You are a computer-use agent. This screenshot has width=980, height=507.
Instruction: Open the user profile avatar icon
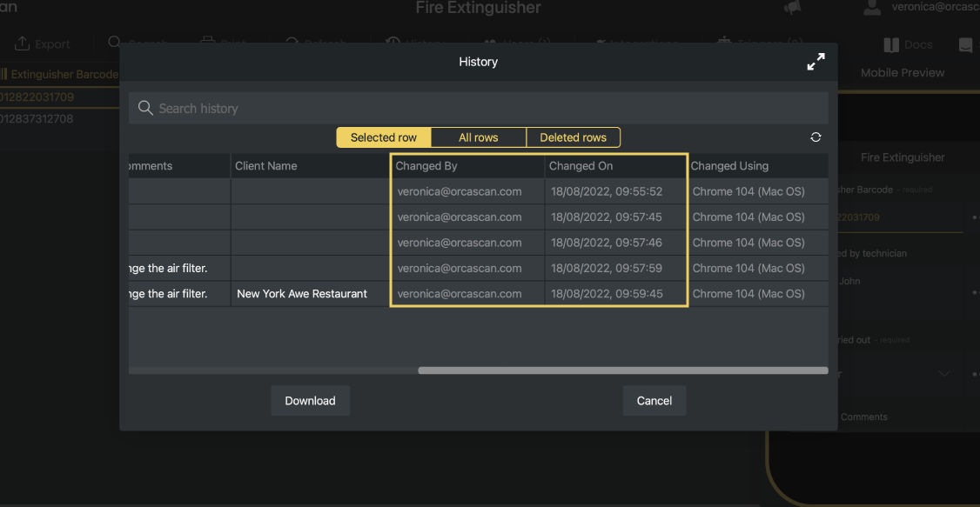tap(872, 8)
